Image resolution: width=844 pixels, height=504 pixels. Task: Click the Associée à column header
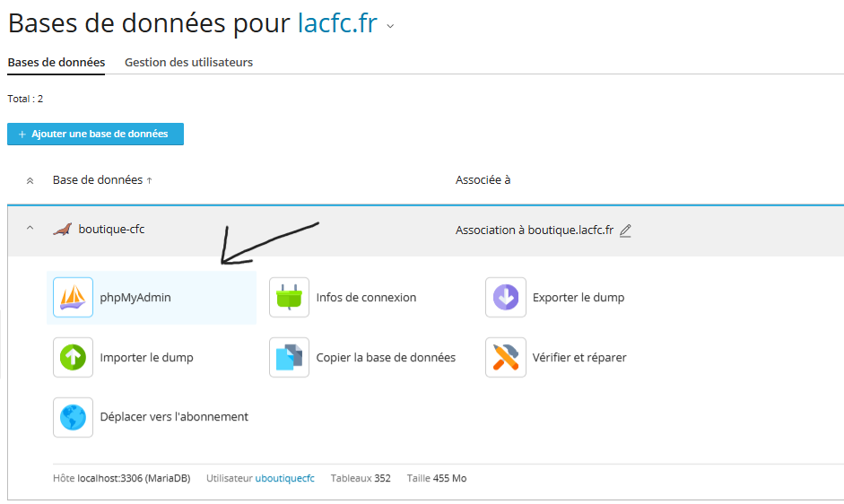coord(483,180)
